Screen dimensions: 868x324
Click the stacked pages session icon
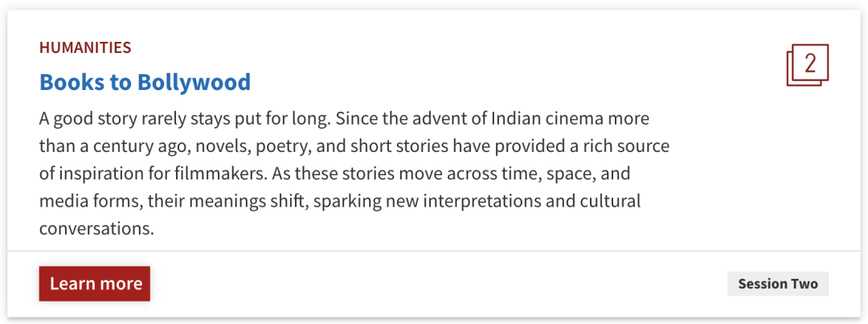[x=807, y=65]
